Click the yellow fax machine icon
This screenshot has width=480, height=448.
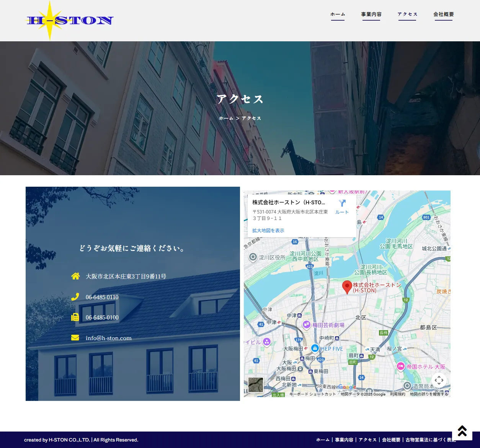coord(75,317)
